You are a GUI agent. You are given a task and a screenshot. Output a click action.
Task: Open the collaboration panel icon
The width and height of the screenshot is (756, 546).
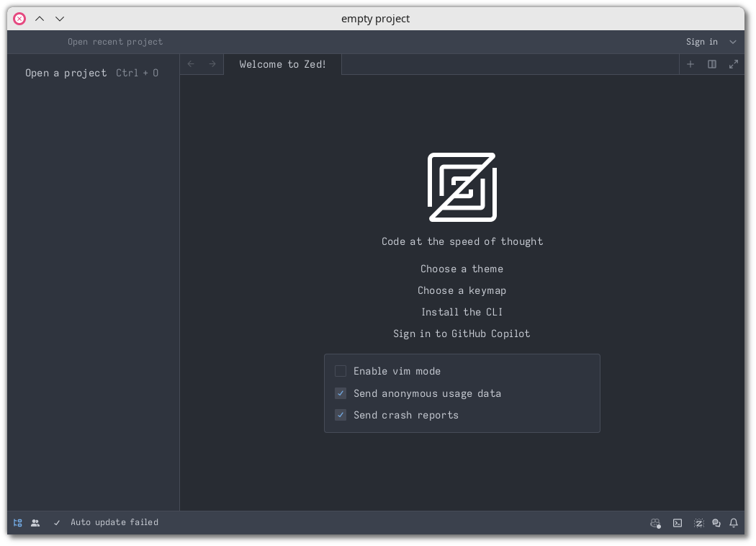(35, 523)
